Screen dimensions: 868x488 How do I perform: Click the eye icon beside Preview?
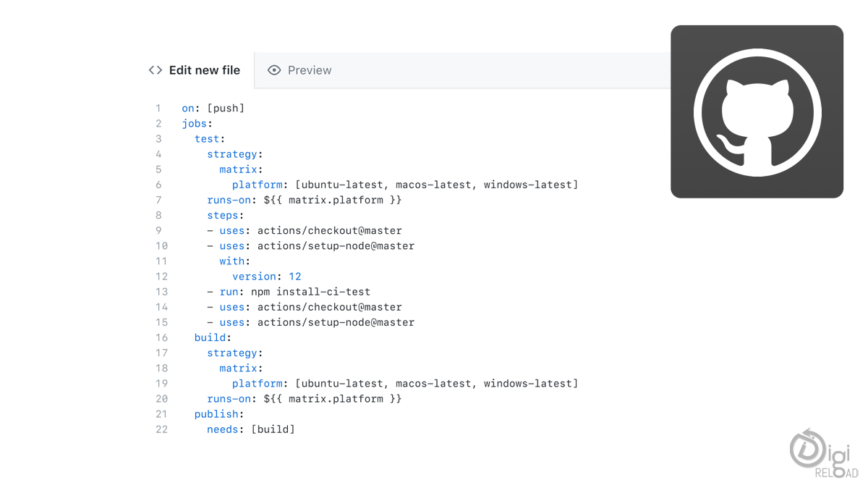(274, 70)
